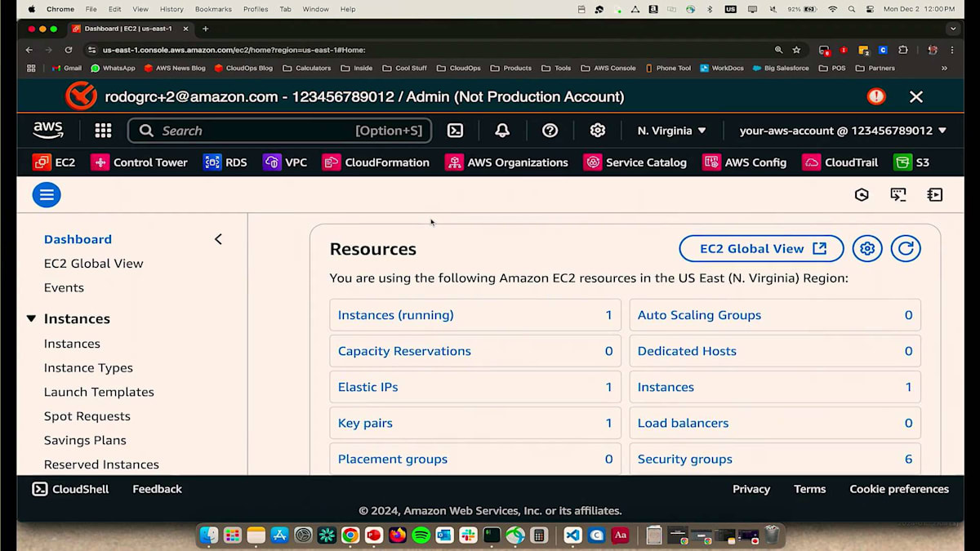Open the AWS News Blog bookmark

[x=175, y=68]
